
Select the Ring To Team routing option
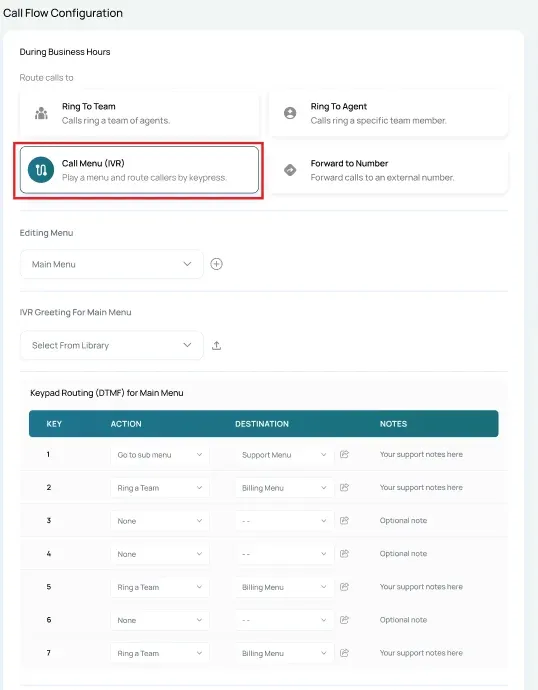point(139,114)
